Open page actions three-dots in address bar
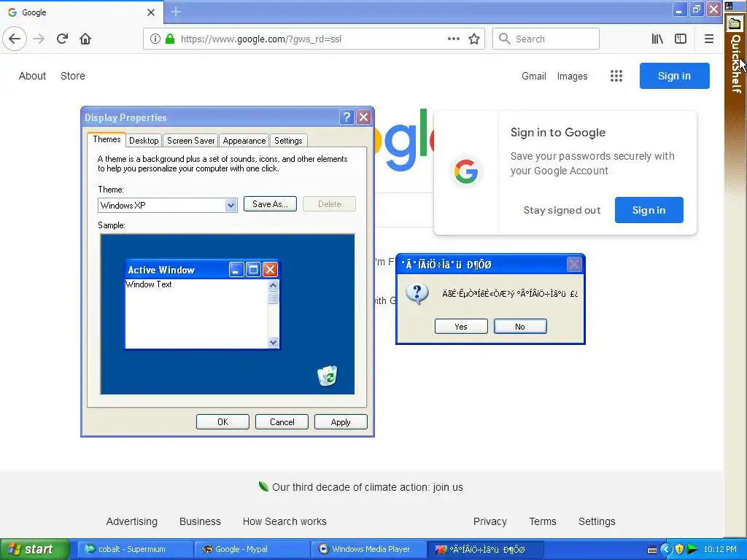Screen dimensions: 747x560 tap(454, 39)
